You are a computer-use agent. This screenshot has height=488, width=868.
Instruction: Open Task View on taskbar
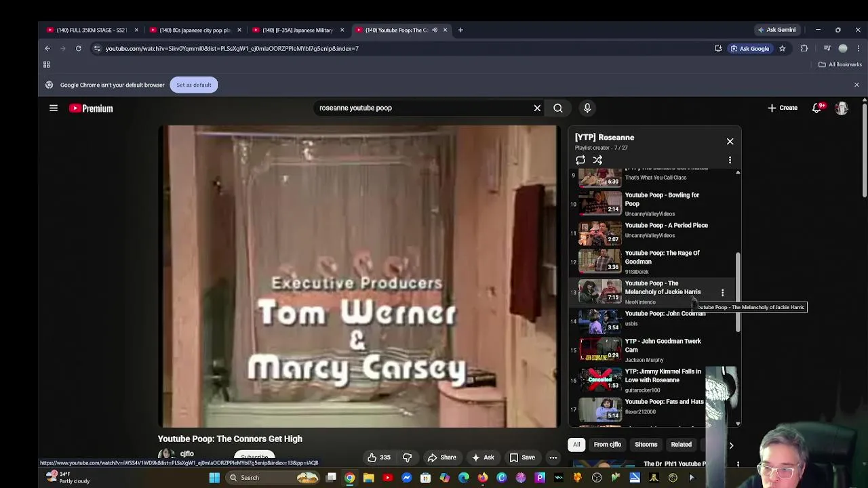pyautogui.click(x=331, y=478)
